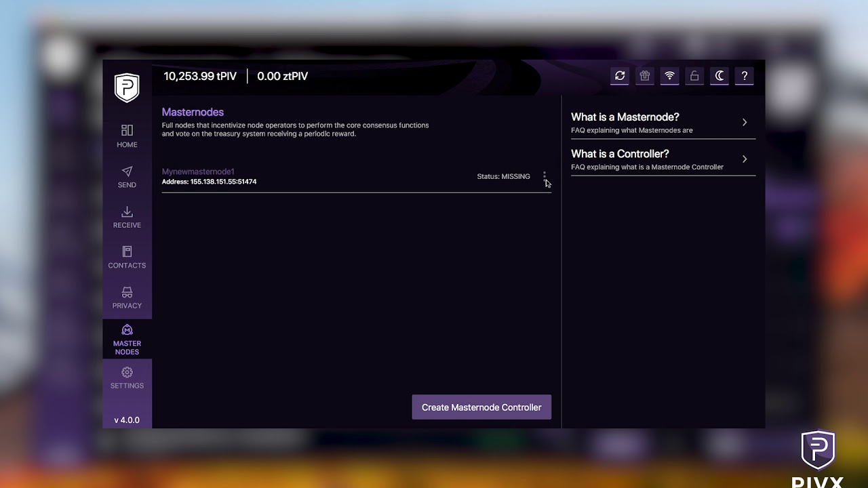The width and height of the screenshot is (868, 488).
Task: Click the 0.00 ztPIV balance
Action: click(x=282, y=76)
